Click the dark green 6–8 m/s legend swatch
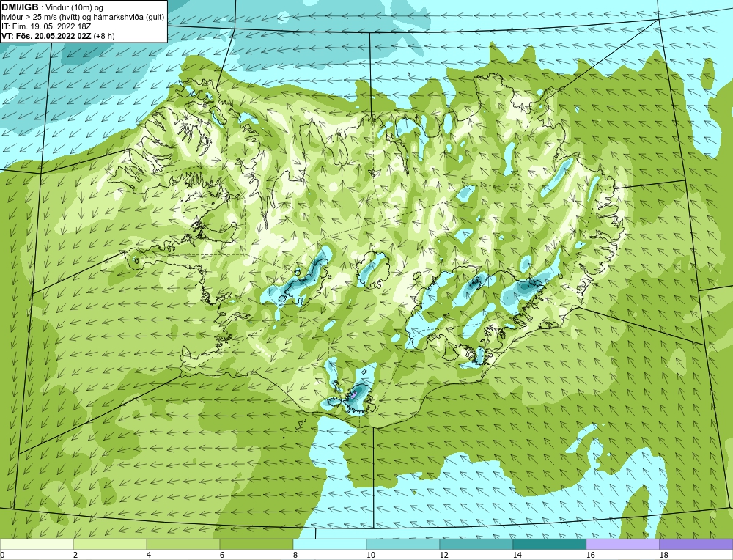 256,544
